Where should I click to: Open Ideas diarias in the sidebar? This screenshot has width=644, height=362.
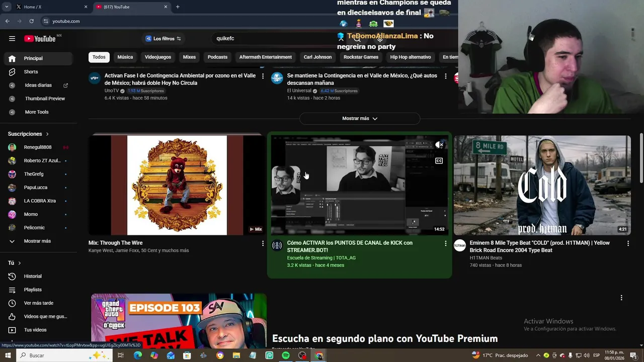pyautogui.click(x=39, y=85)
